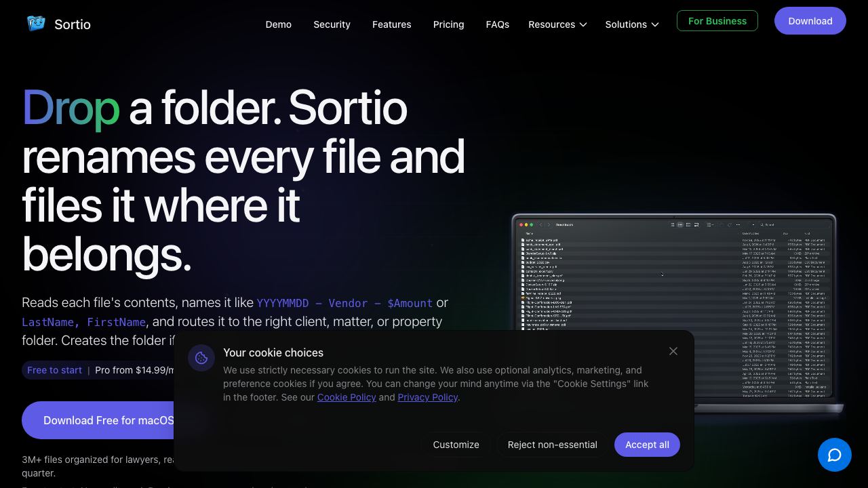
Task: Click the For Business button
Action: pos(717,21)
